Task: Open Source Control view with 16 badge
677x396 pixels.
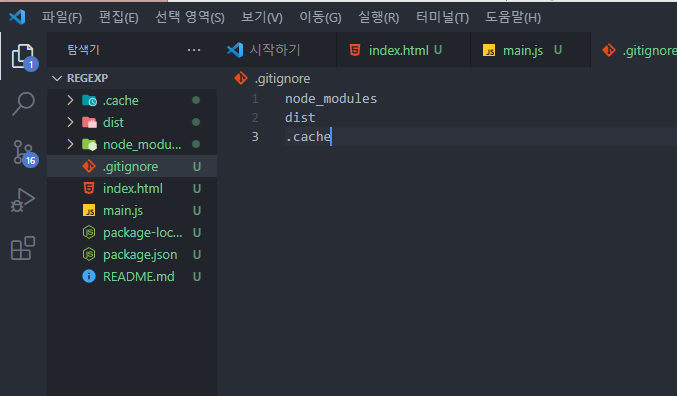Action: tap(24, 153)
